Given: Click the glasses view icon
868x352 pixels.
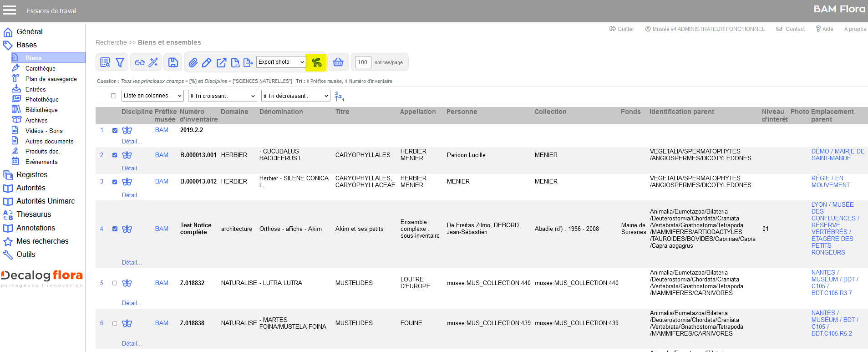Looking at the screenshot, I should 140,62.
